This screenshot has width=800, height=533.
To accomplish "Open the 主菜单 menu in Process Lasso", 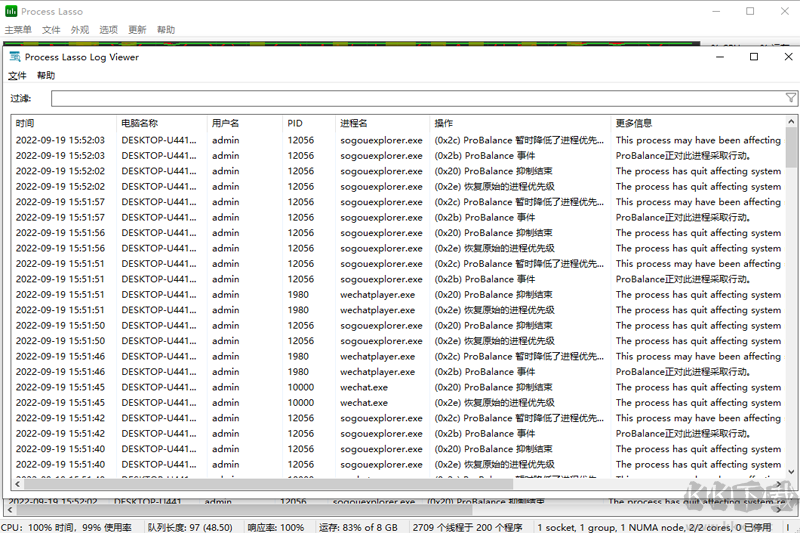I will pyautogui.click(x=18, y=30).
